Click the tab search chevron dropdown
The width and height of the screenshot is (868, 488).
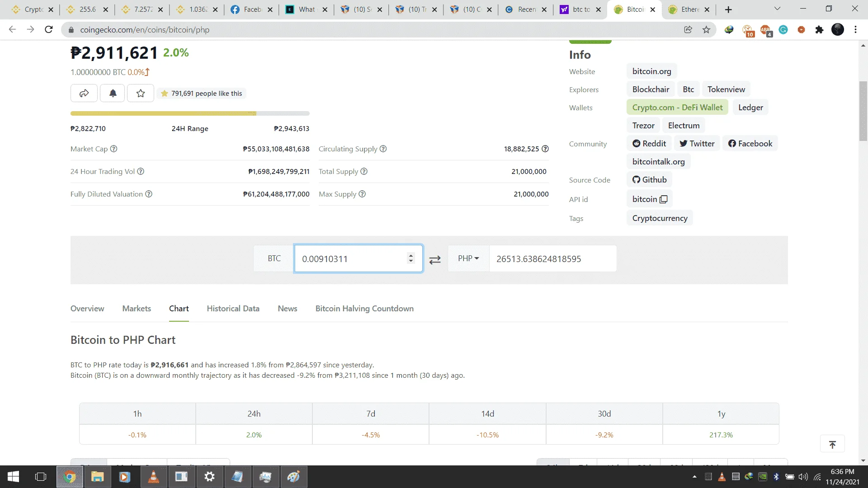(x=777, y=9)
